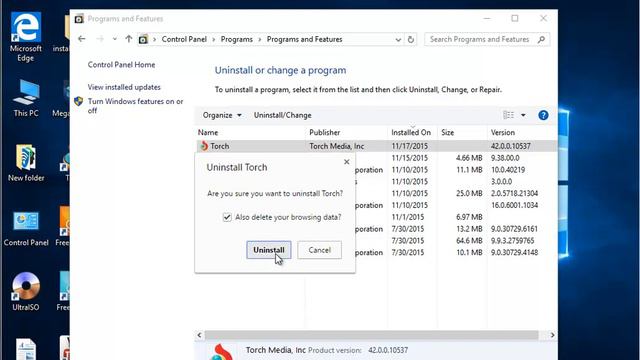
Task: Click Uninstall/Change toolbar button
Action: 282,115
